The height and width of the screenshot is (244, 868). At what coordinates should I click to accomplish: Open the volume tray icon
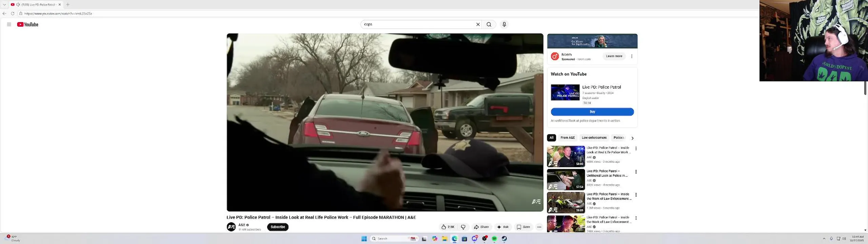point(844,239)
